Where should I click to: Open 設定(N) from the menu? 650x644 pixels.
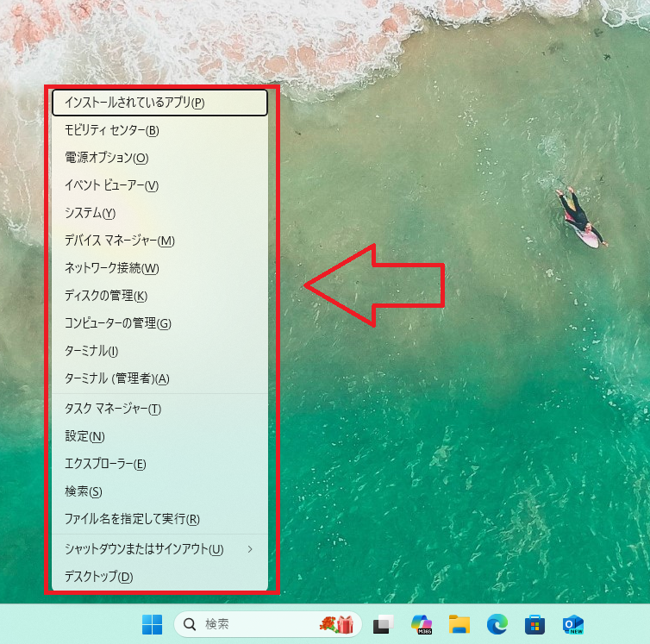159,436
